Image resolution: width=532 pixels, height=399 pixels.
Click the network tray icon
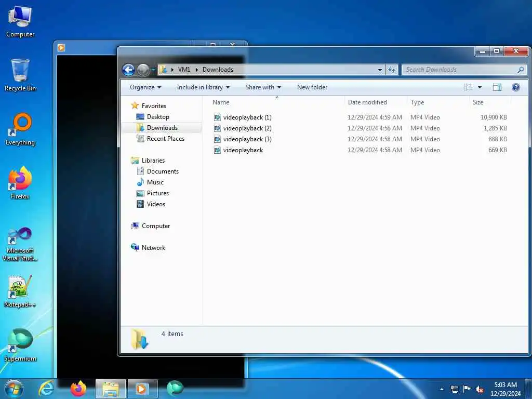pyautogui.click(x=454, y=389)
